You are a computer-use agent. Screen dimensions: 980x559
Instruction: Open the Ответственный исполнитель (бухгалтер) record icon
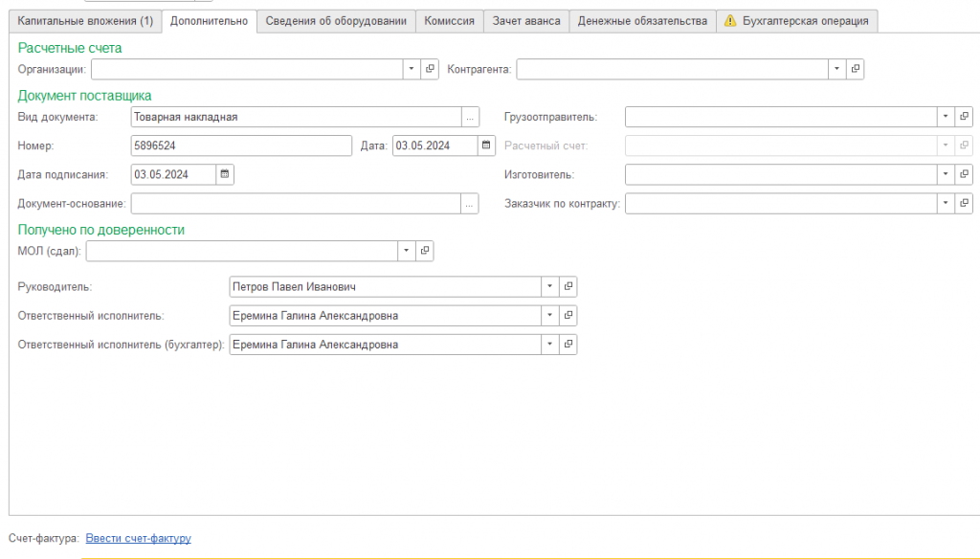[568, 344]
